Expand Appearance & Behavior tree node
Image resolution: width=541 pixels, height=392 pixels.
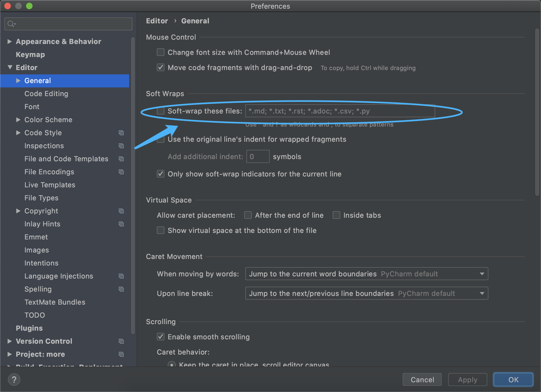(x=9, y=42)
